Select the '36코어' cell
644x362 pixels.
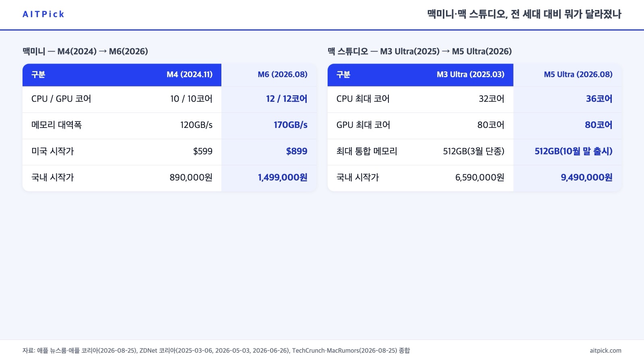coord(599,99)
